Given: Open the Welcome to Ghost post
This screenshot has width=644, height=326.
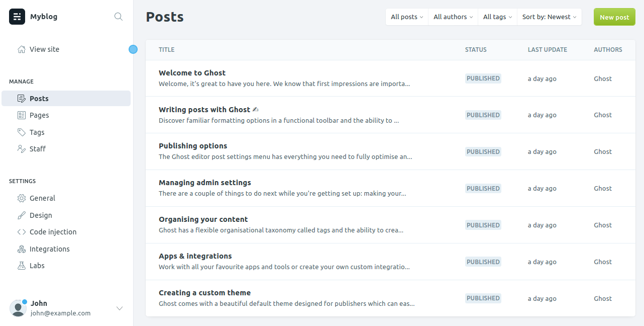Looking at the screenshot, I should [192, 73].
